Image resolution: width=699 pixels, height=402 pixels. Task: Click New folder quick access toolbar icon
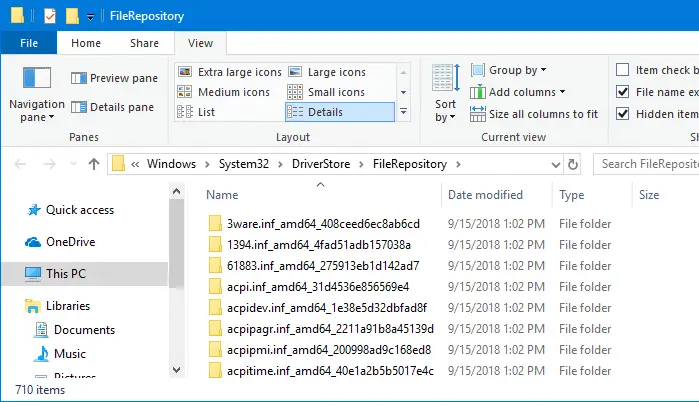pos(72,16)
